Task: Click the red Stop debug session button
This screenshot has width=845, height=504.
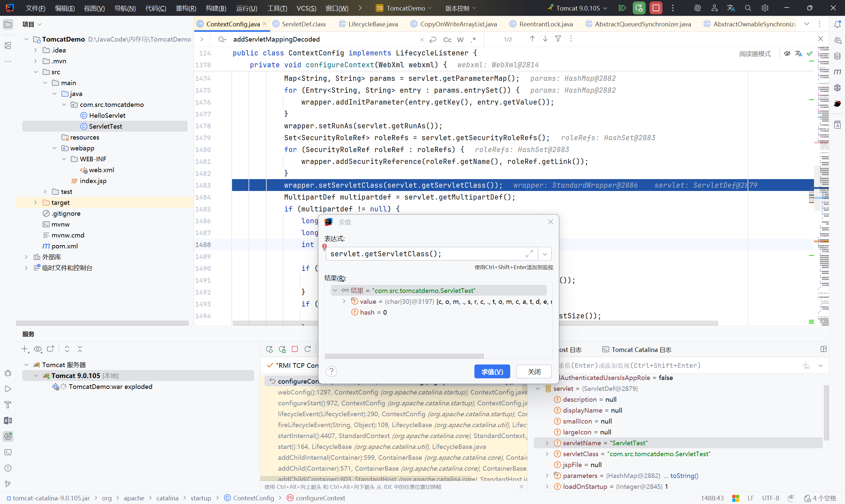Action: (x=656, y=8)
